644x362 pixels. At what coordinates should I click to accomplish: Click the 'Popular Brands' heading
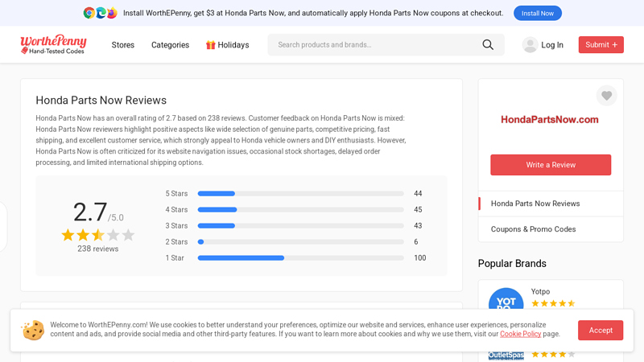tap(512, 264)
